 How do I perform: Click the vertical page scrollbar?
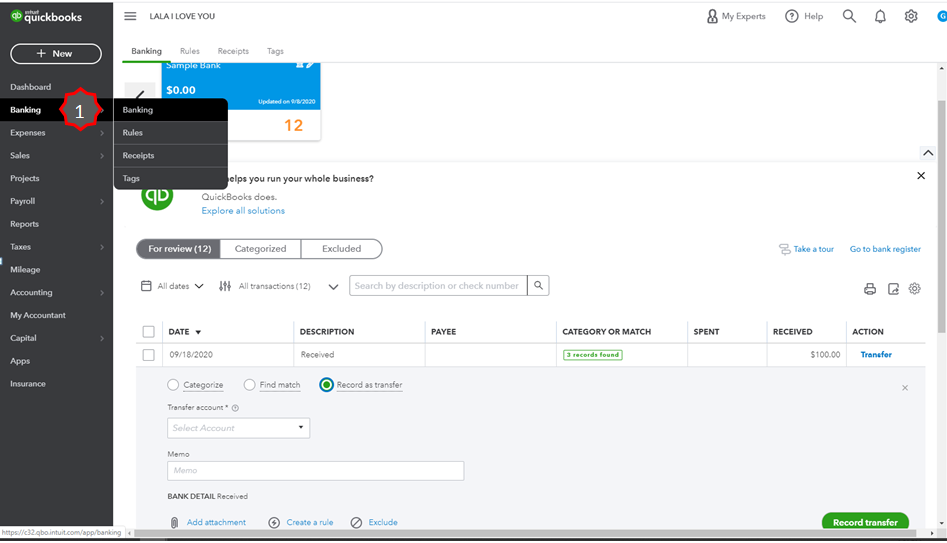[x=941, y=217]
